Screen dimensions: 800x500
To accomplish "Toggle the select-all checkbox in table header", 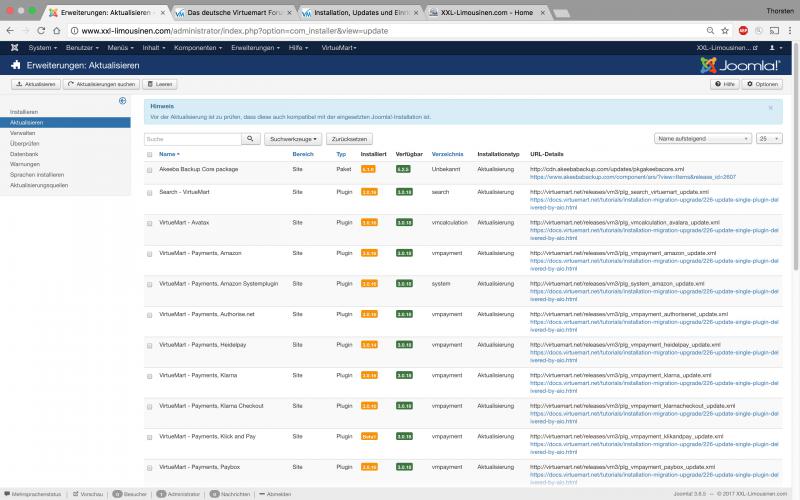I will click(x=150, y=155).
